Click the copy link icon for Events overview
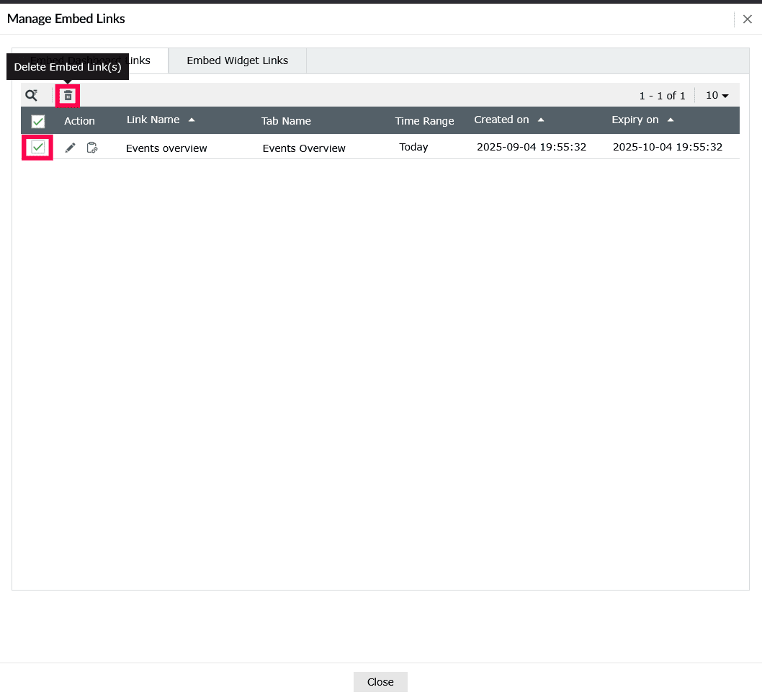 92,147
